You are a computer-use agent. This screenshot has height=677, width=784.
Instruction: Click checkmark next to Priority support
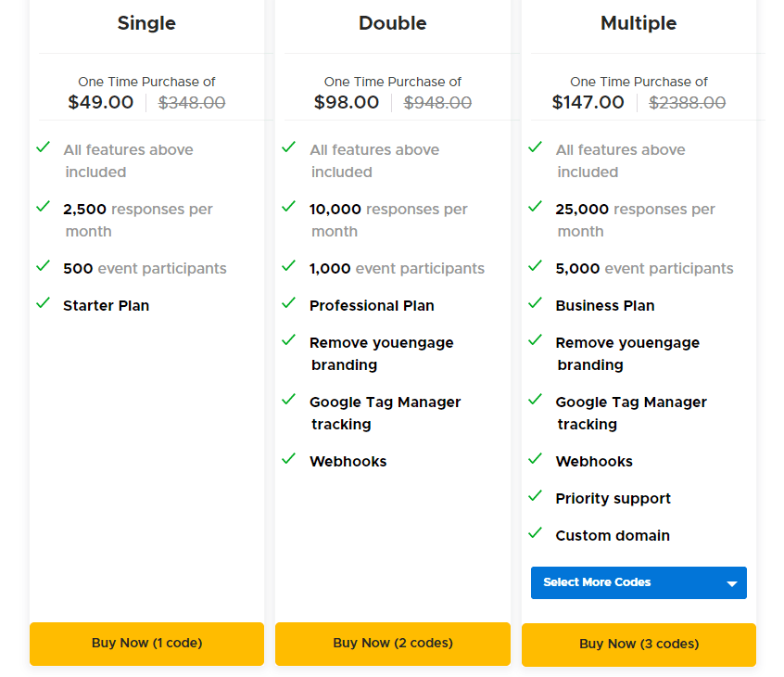tap(535, 496)
